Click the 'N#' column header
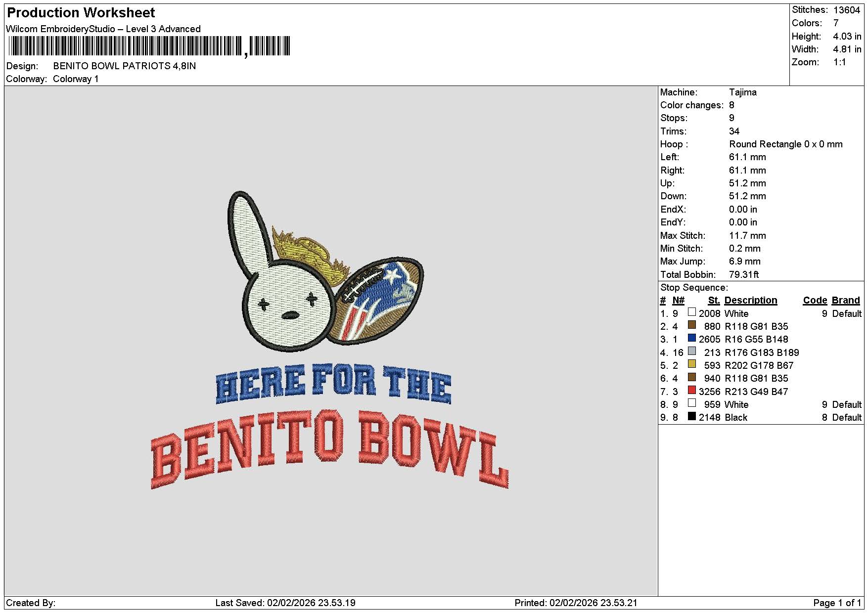The width and height of the screenshot is (868, 613). point(679,301)
